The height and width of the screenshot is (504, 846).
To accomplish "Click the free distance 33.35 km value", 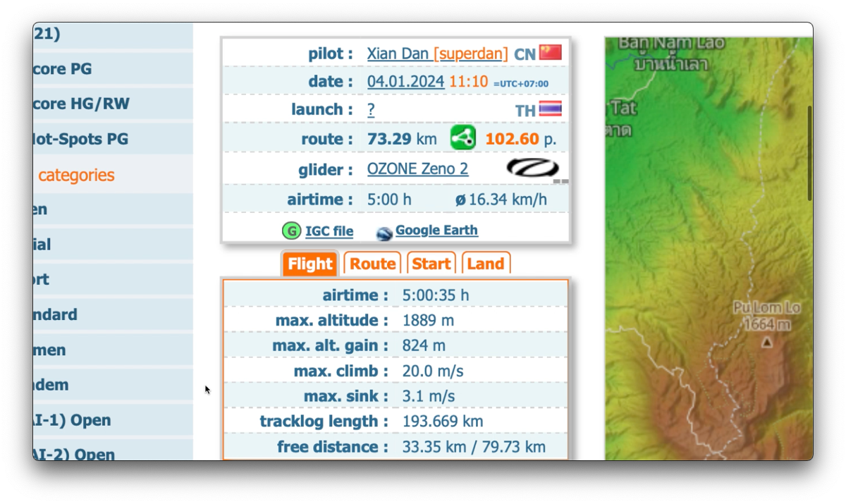I will pos(432,447).
